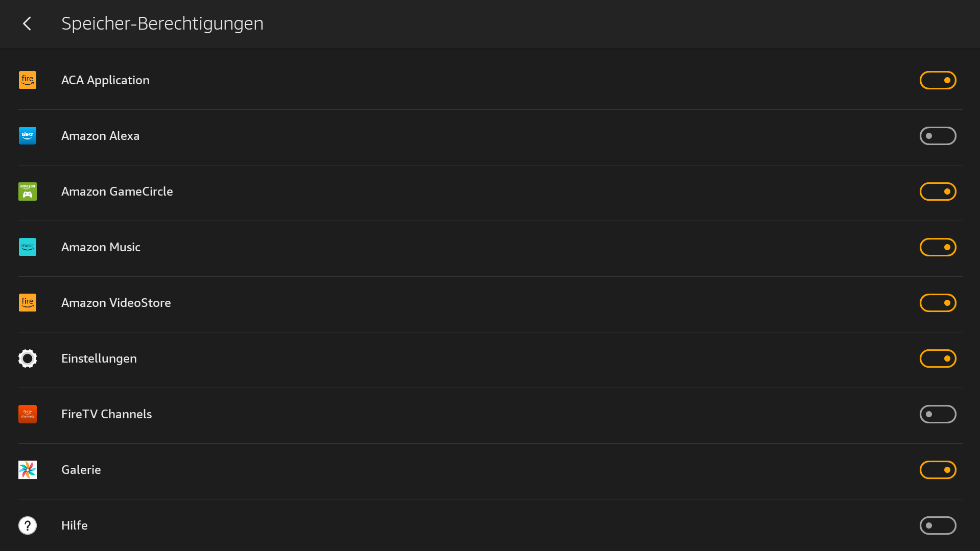This screenshot has height=551, width=980.
Task: Click the Amazon VideoStore fire icon
Action: [28, 303]
